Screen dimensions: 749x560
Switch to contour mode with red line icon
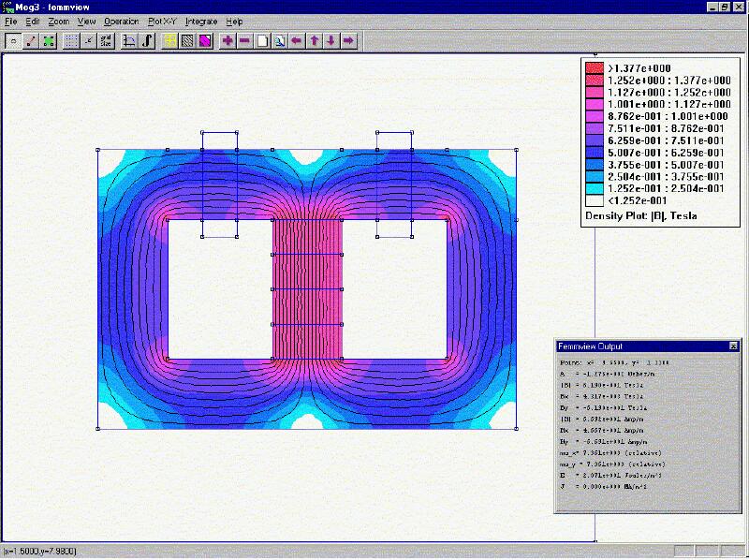click(31, 40)
